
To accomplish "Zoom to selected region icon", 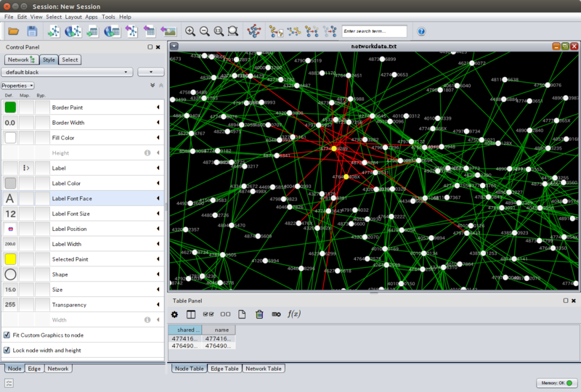I will coord(233,31).
